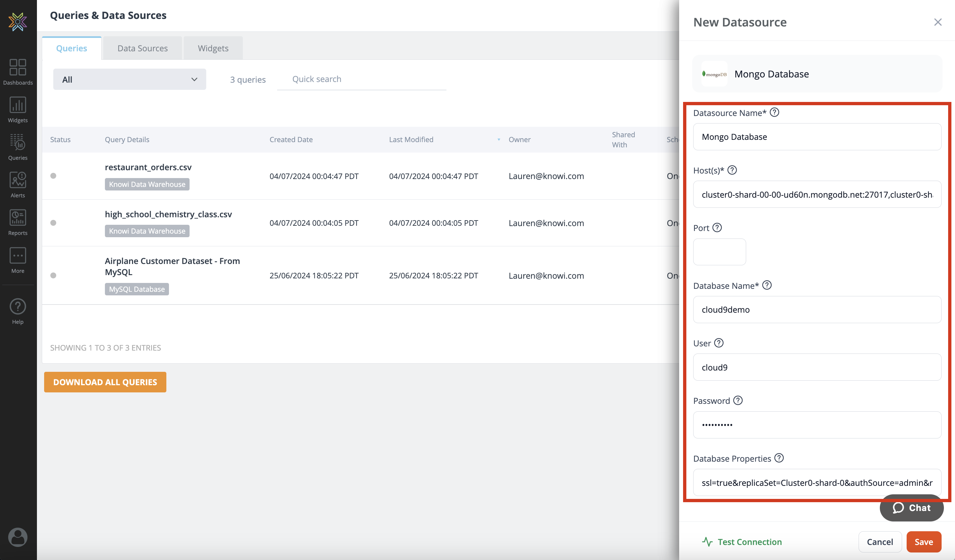Switch to the Data Sources tab
This screenshot has height=560, width=955.
coord(142,48)
